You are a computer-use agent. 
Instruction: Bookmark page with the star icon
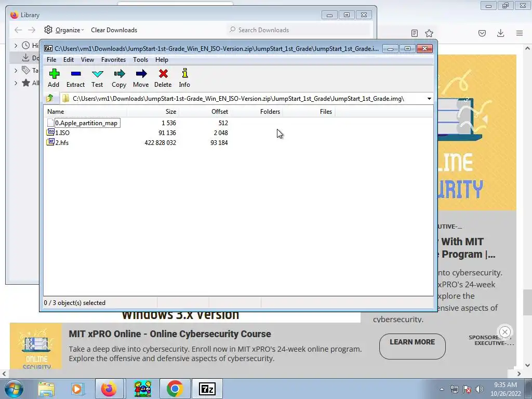[429, 33]
